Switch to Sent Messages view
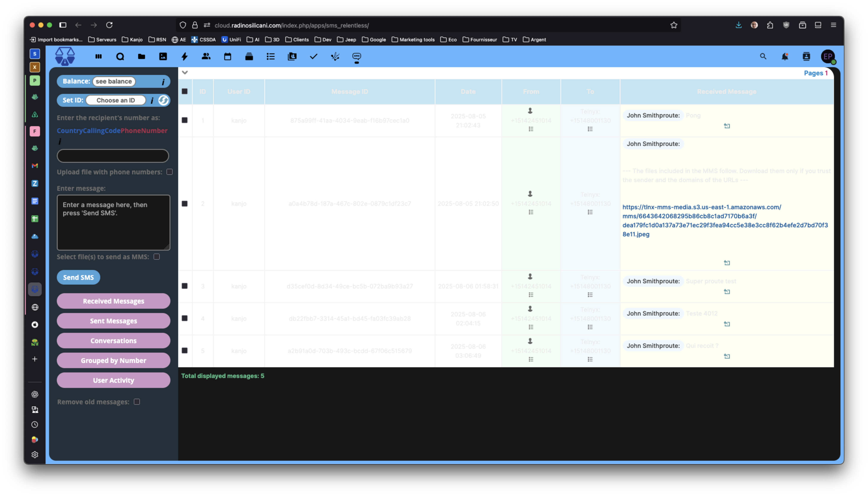The width and height of the screenshot is (868, 496). (x=113, y=321)
